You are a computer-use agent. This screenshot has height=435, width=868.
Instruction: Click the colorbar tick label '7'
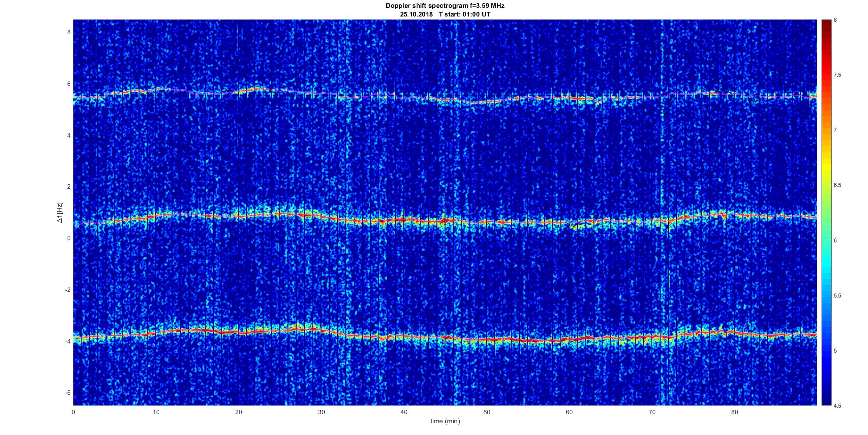[835, 130]
